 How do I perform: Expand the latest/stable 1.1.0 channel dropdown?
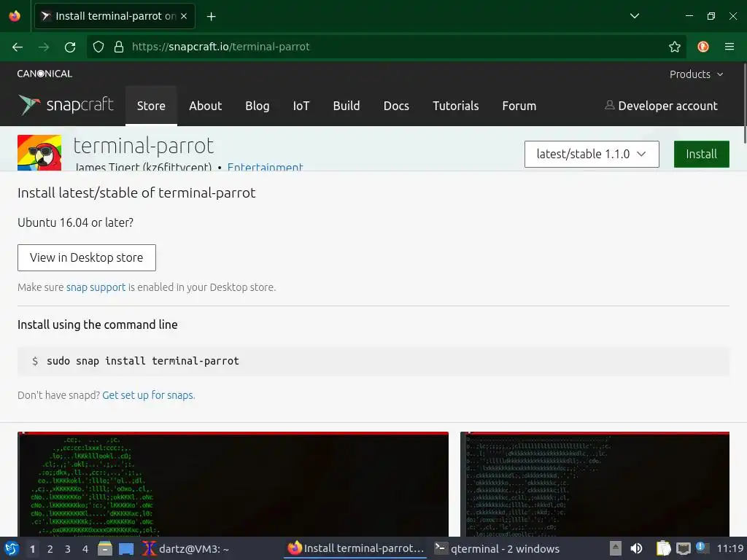(x=592, y=154)
